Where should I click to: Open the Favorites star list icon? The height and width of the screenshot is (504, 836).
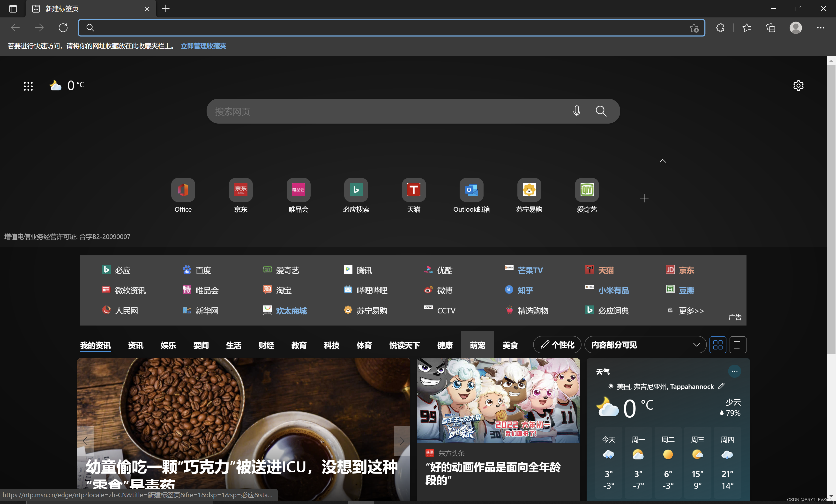pos(746,28)
